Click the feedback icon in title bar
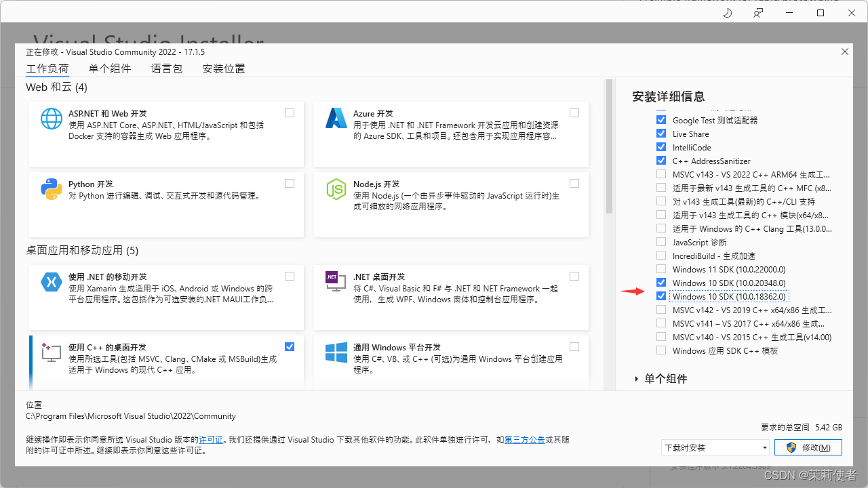The height and width of the screenshot is (488, 868). (x=758, y=13)
